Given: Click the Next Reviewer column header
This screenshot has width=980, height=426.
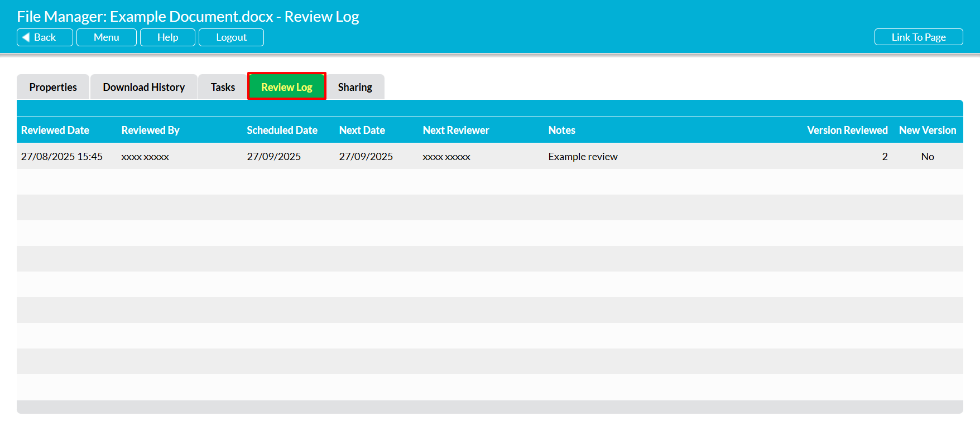Looking at the screenshot, I should 456,130.
